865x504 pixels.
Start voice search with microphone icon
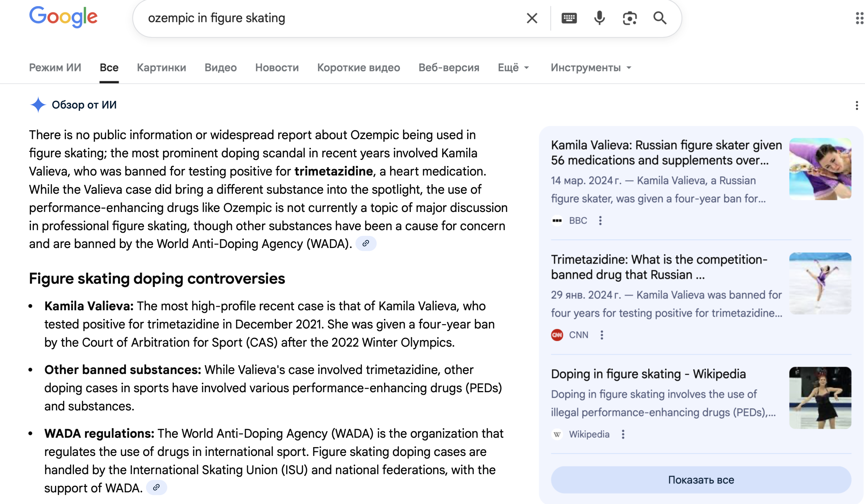pos(599,18)
